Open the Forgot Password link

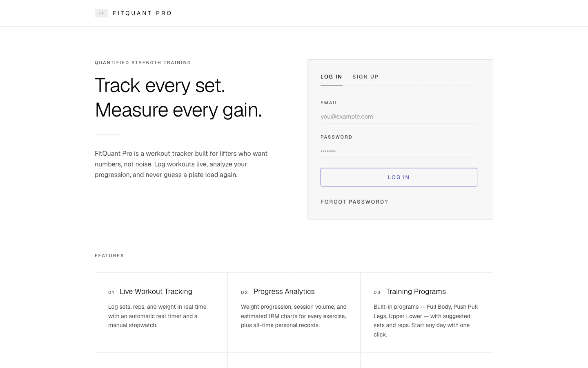(354, 202)
